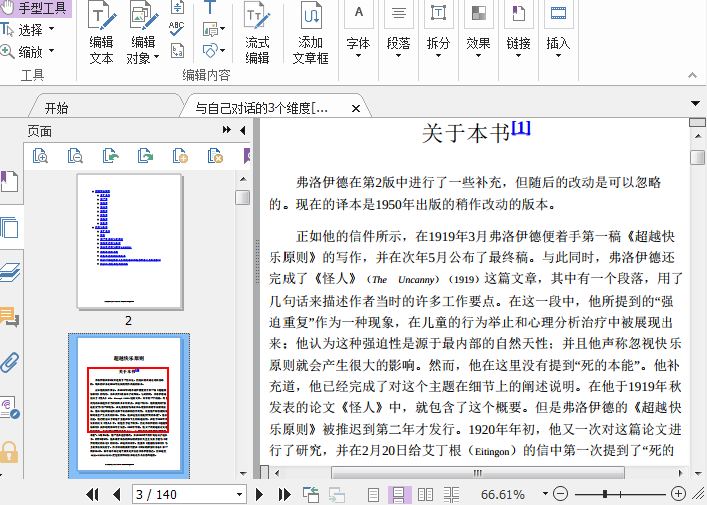Toggle continuous page view mode

(399, 495)
